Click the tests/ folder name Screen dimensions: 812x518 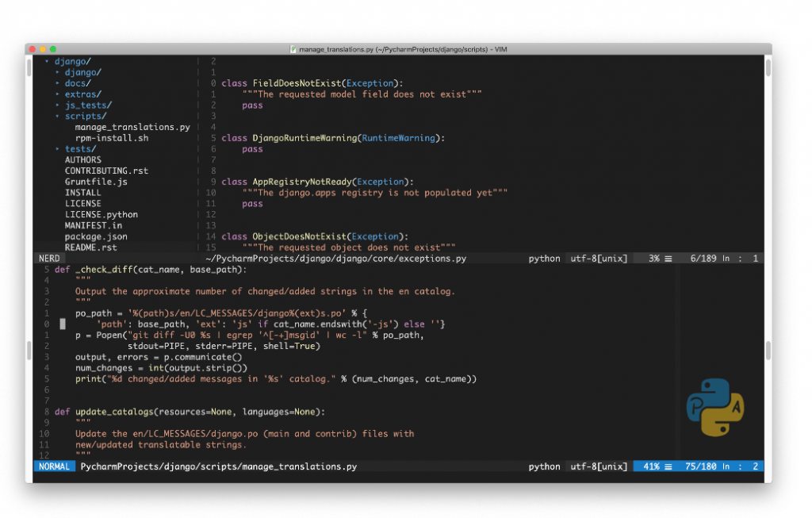tap(80, 148)
